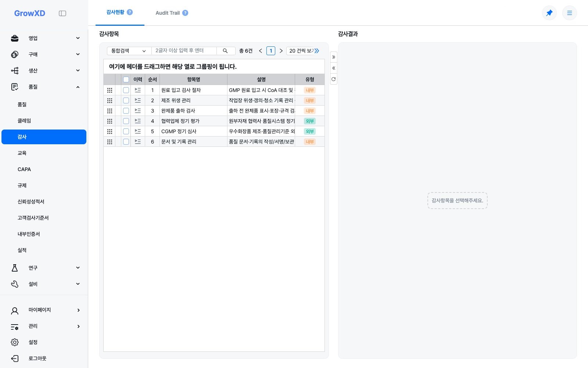Collapse the sidebar with the panel toggle icon
The image size is (588, 368).
click(62, 13)
